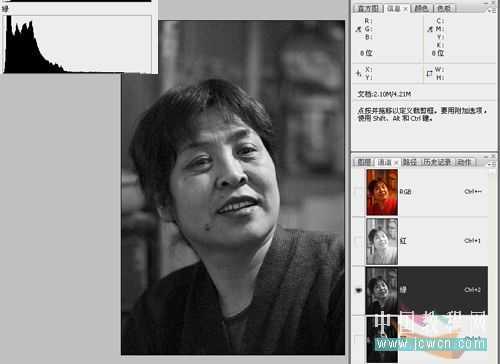Click the green channel histogram graph
The image size is (500, 364).
tap(78, 44)
